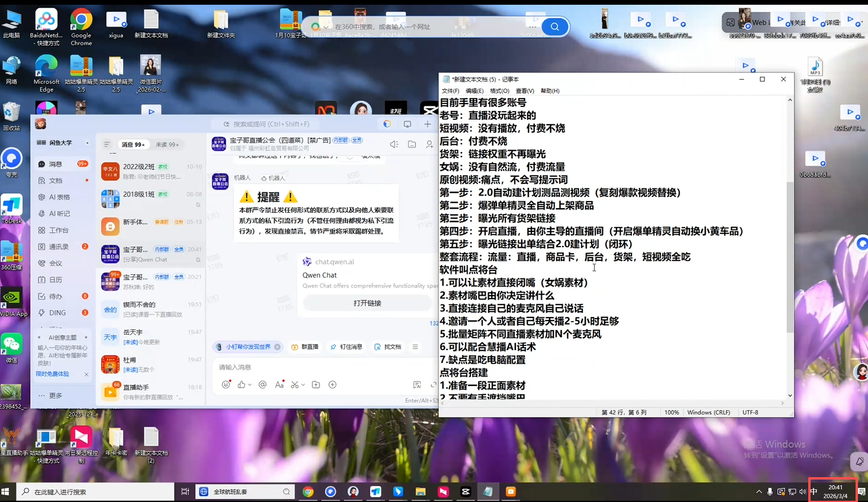Toggle the Chinese input method indicator in tray

(814, 492)
